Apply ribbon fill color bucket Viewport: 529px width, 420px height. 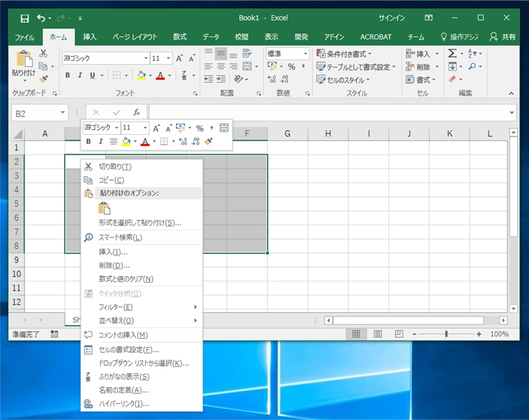click(141, 76)
